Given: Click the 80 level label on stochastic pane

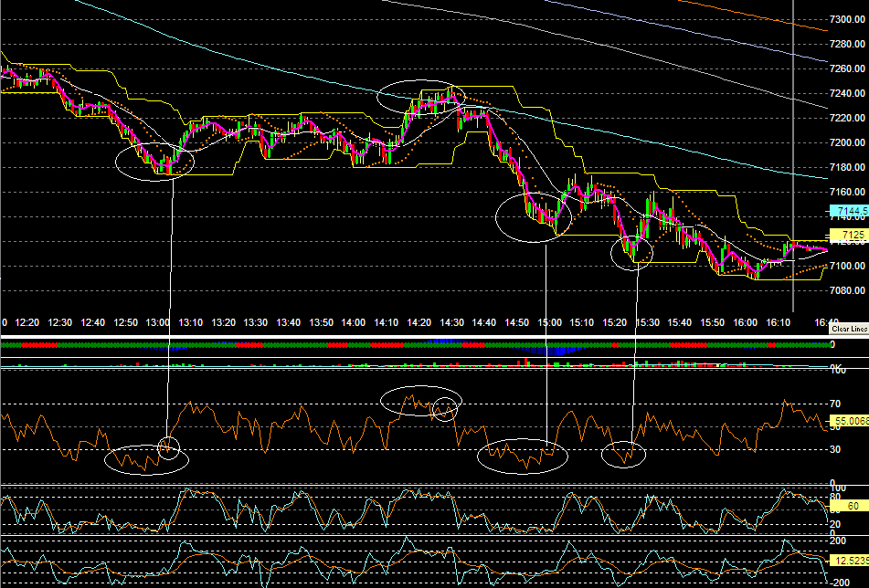Looking at the screenshot, I should 835,497.
